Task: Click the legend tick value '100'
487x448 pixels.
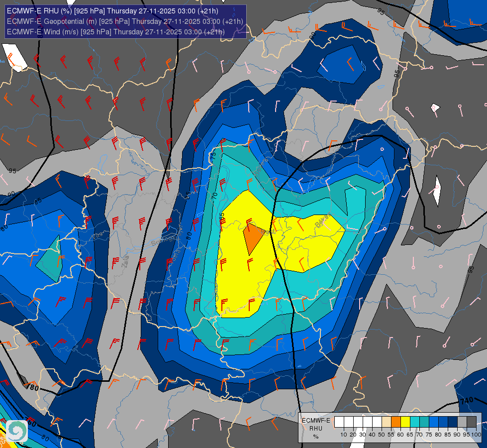Action: click(x=476, y=435)
